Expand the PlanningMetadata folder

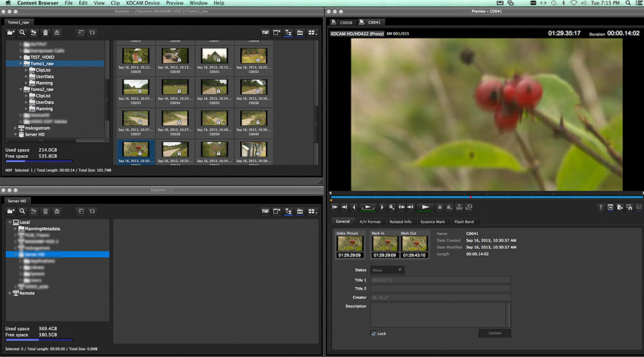[x=15, y=229]
